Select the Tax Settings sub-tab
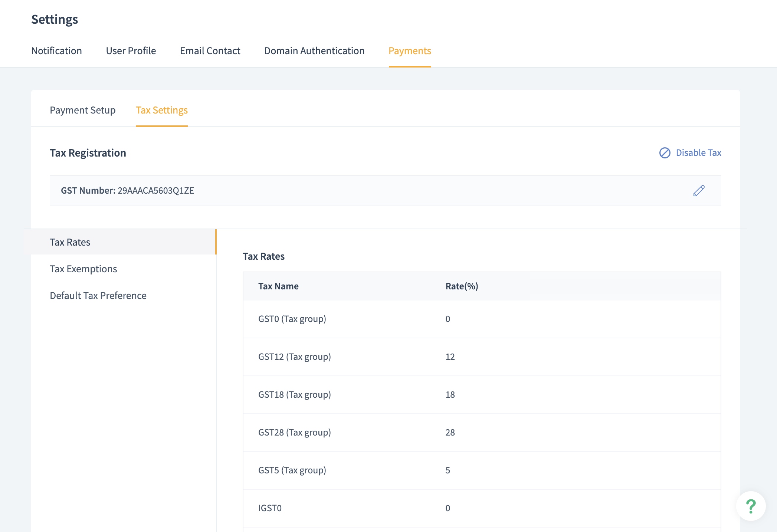Viewport: 777px width, 532px height. click(161, 110)
